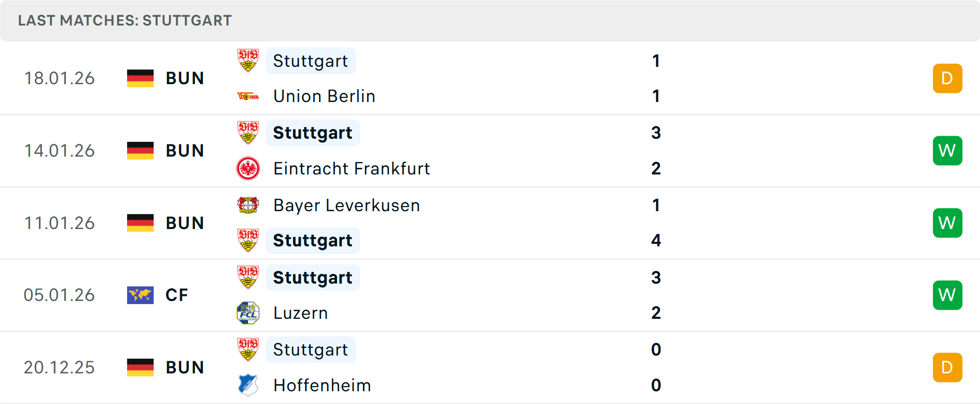Image resolution: width=980 pixels, height=404 pixels.
Task: Click the Stuttgart crest in the 18.01.26 match
Action: coord(248,61)
